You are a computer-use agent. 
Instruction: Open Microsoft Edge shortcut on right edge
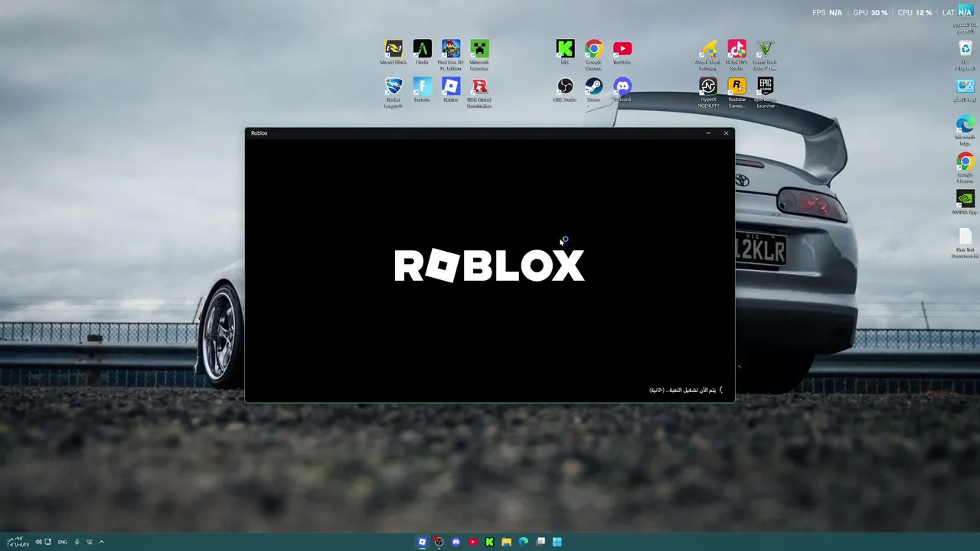pyautogui.click(x=965, y=130)
